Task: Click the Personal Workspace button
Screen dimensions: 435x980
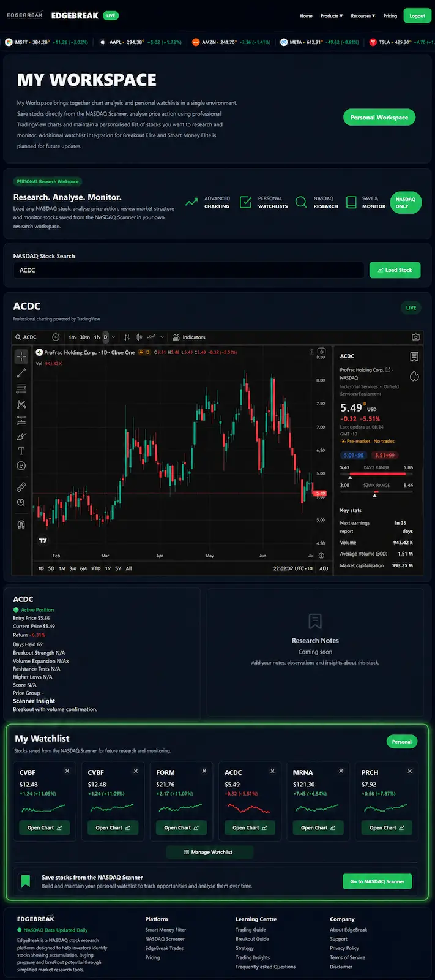Action: coord(379,118)
